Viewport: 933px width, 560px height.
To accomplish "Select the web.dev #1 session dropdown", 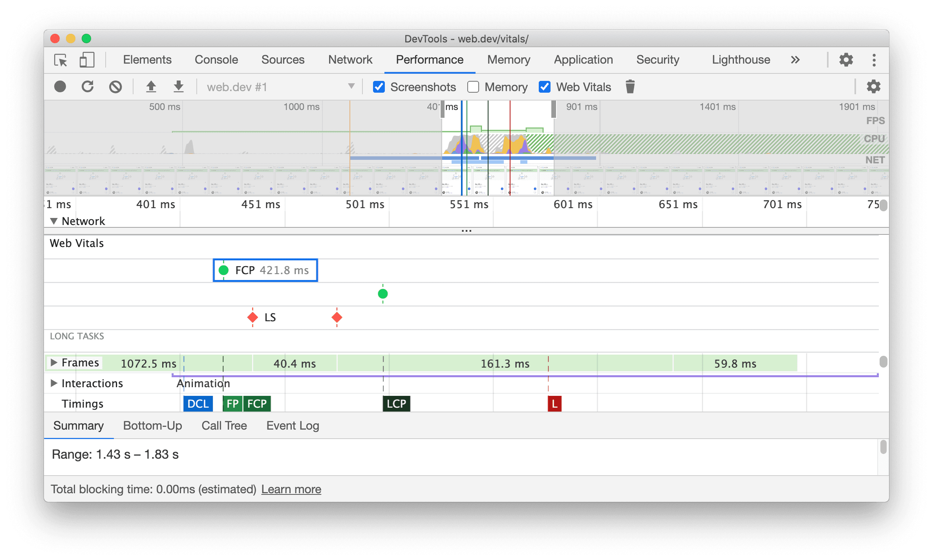I will pos(276,87).
